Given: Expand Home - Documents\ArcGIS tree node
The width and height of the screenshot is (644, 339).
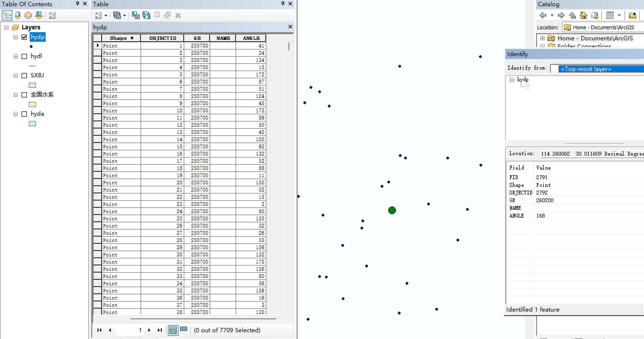Looking at the screenshot, I should (x=542, y=38).
